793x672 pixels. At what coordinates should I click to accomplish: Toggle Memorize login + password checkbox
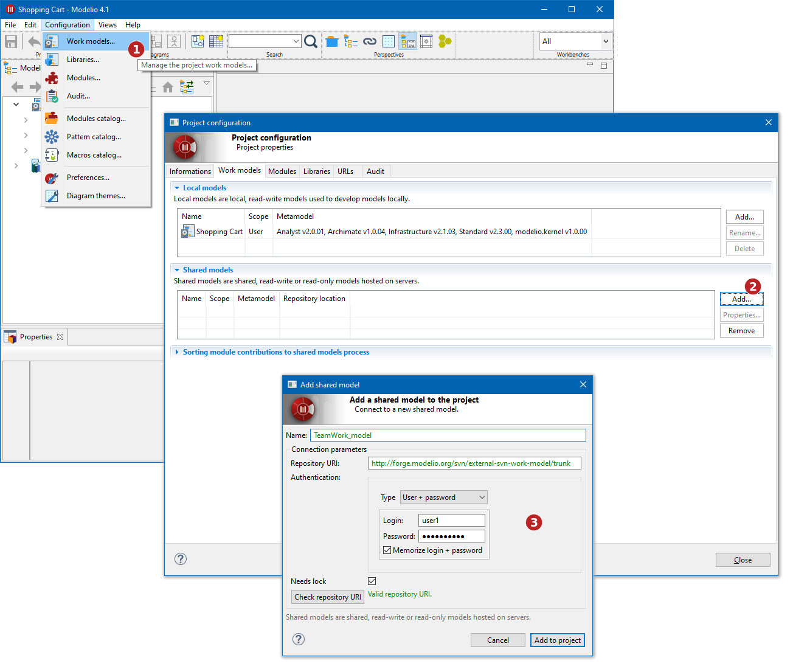[x=387, y=550]
